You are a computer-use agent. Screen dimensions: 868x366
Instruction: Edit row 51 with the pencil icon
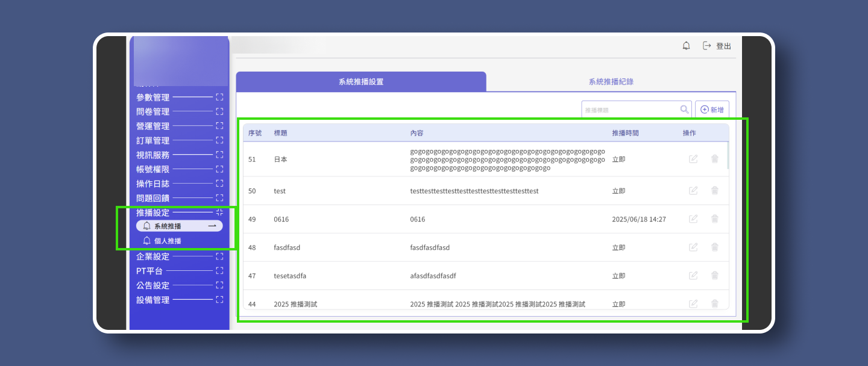pos(693,159)
